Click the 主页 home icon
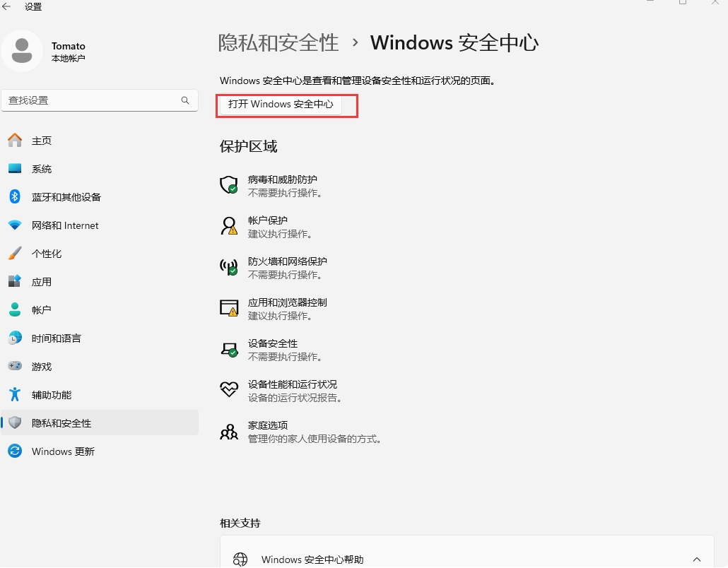728x568 pixels. click(x=15, y=140)
